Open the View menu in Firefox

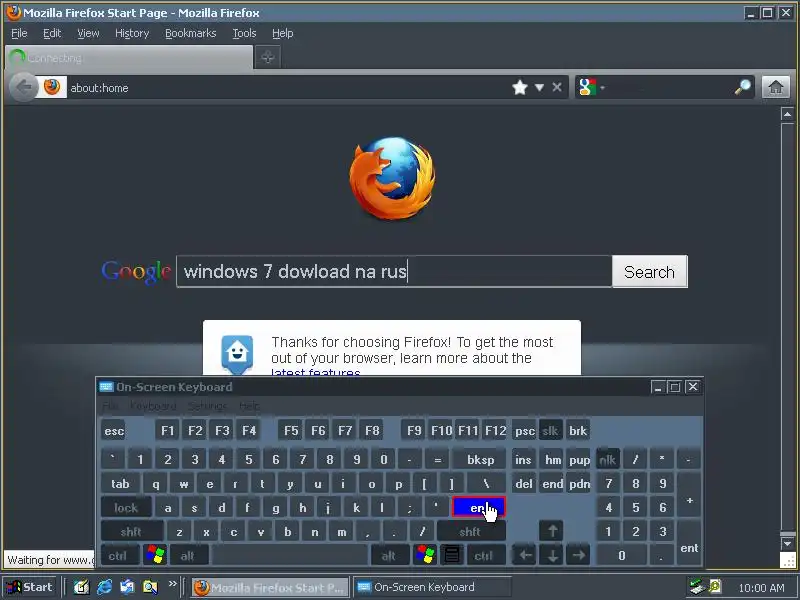(x=88, y=33)
